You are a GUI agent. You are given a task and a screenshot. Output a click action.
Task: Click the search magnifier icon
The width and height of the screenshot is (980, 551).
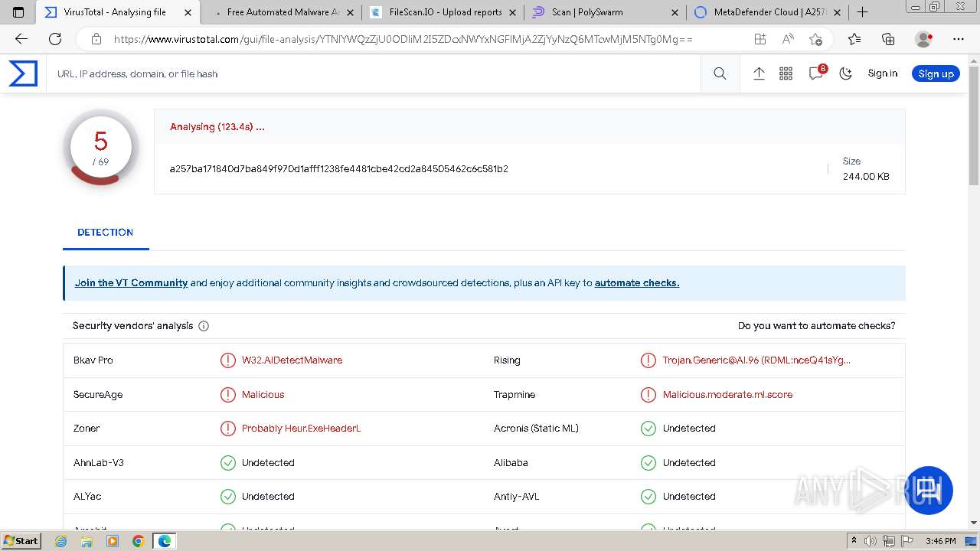point(720,73)
